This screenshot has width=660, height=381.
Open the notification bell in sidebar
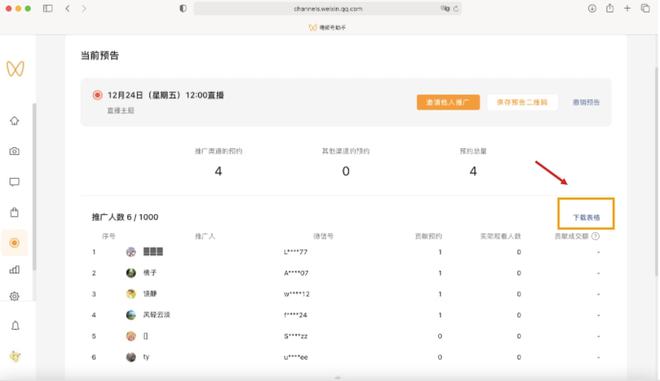tap(15, 325)
